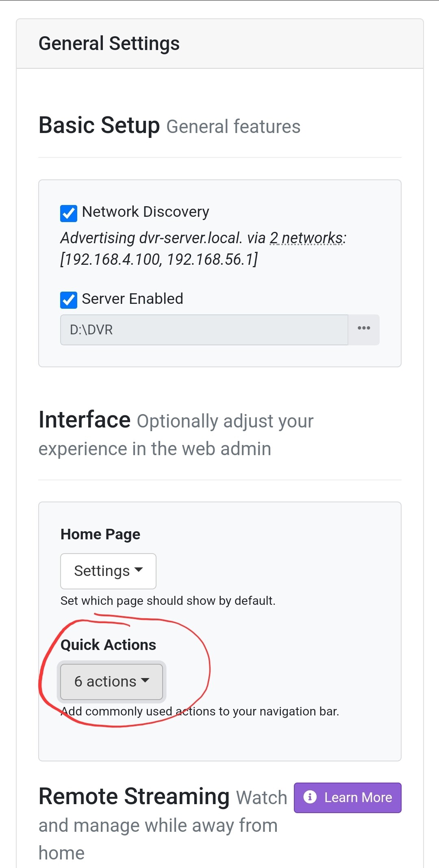Open the Home Page Settings dropdown
The image size is (439, 868).
tap(108, 571)
